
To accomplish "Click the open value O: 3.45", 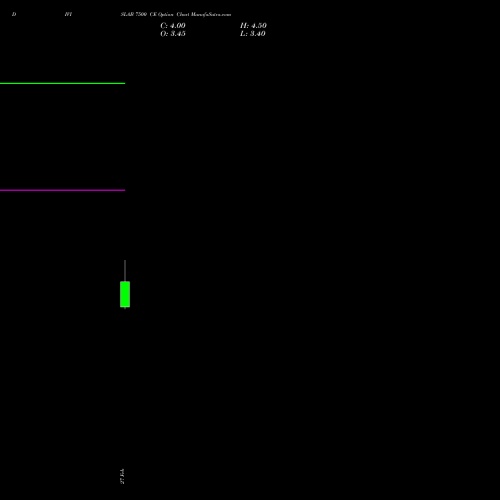I will click(173, 34).
